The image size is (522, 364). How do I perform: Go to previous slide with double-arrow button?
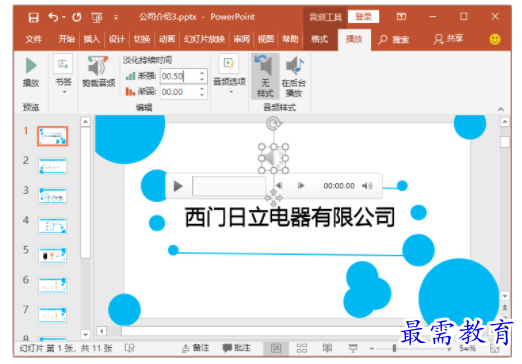(x=505, y=307)
